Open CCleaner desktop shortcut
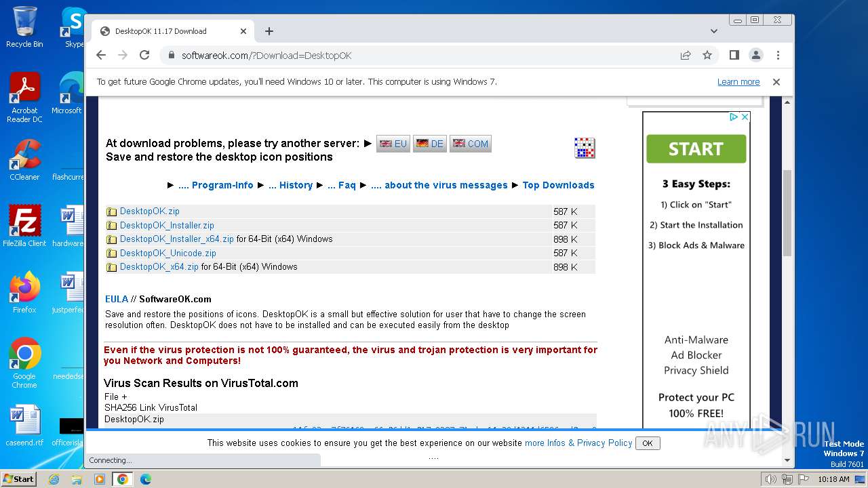The width and height of the screenshot is (868, 488). (x=24, y=160)
